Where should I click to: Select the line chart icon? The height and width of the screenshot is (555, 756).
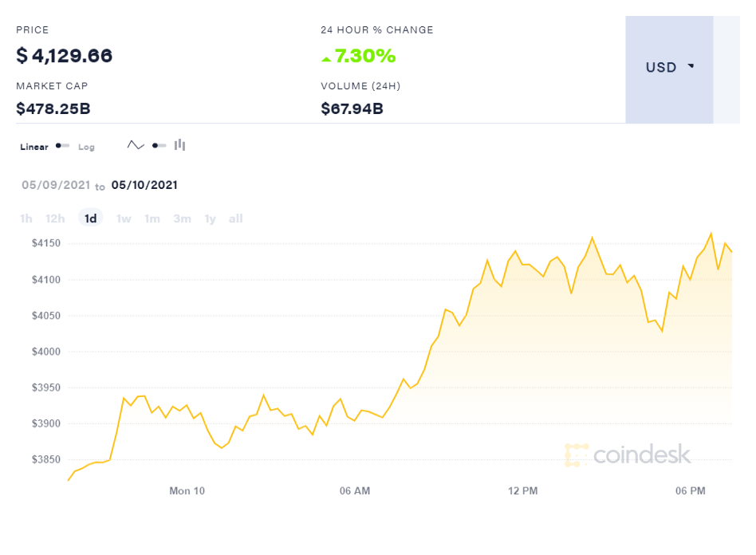136,145
